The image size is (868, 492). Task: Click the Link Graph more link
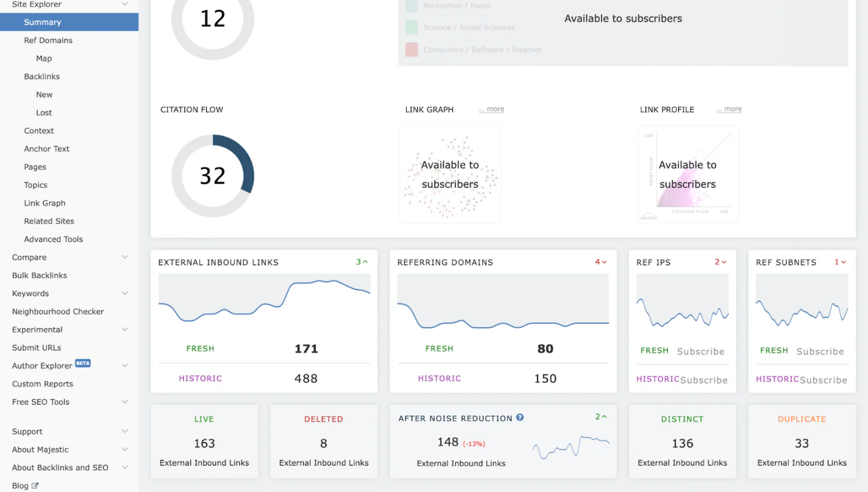tap(492, 109)
